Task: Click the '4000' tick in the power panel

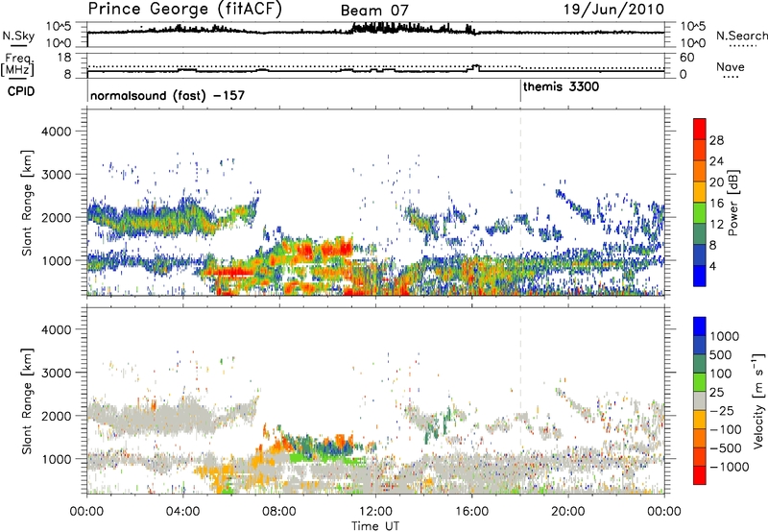Action: (x=56, y=132)
